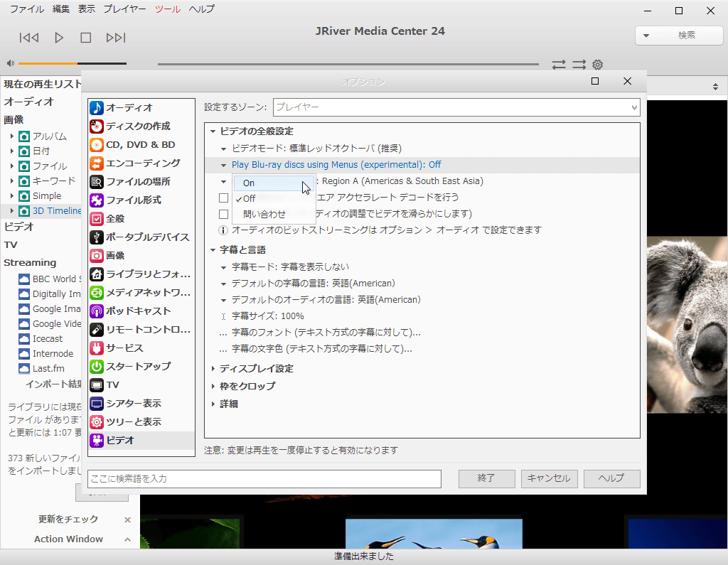This screenshot has width=728, height=565.
Task: Open the ポッドキャスト podcast category
Action: pos(141,311)
